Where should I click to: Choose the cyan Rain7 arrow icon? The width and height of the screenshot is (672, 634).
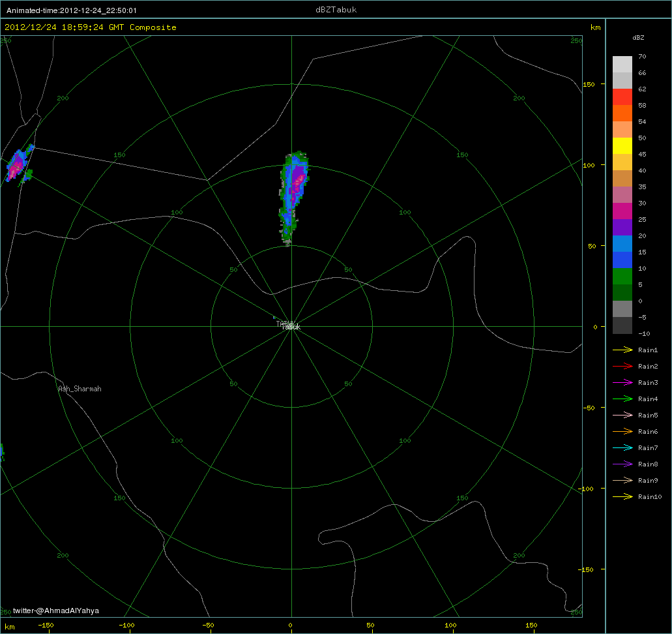(x=622, y=448)
